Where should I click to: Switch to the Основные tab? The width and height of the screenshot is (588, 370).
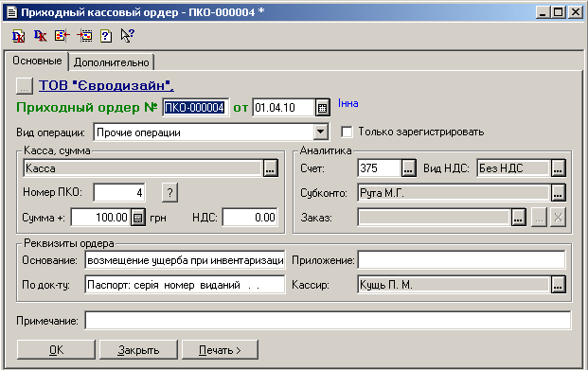37,61
